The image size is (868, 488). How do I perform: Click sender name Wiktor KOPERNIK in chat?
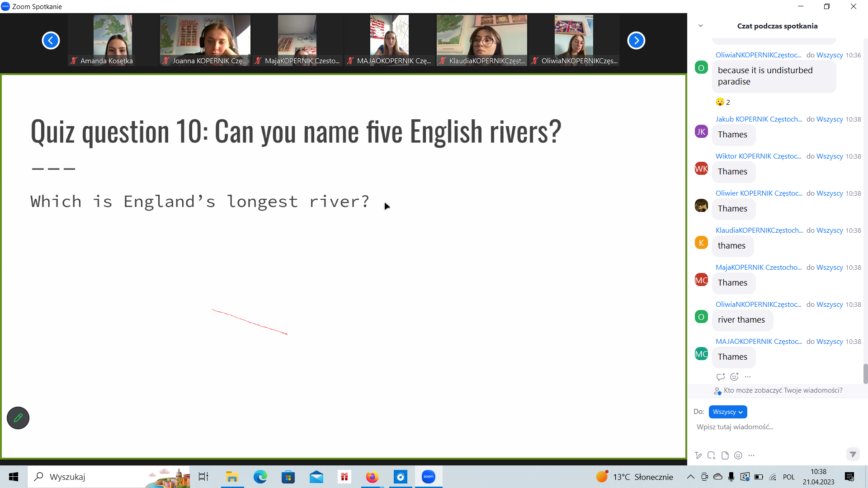click(759, 156)
